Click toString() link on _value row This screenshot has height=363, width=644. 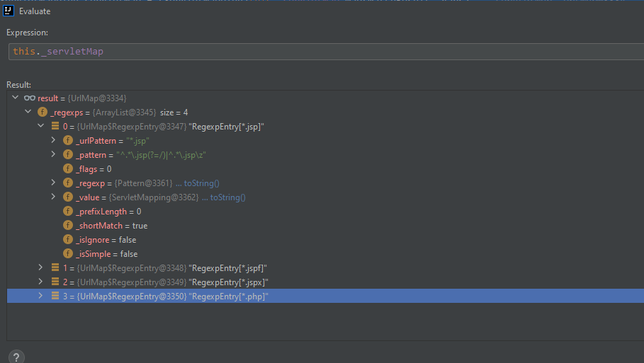pyautogui.click(x=227, y=197)
